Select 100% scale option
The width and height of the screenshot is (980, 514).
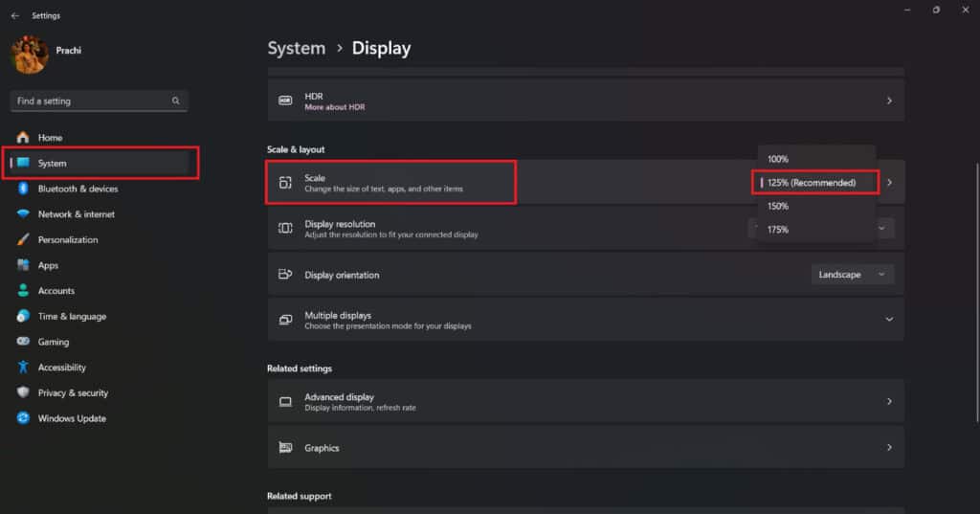tap(778, 159)
